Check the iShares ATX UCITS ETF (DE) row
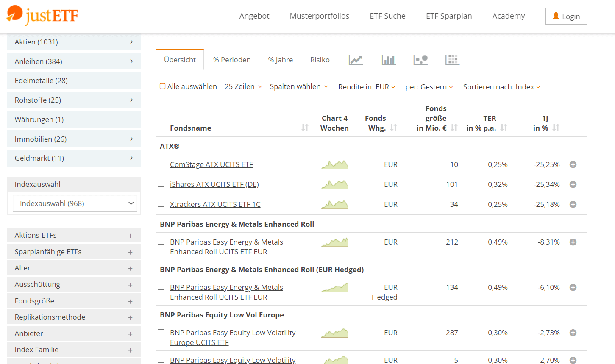The height and width of the screenshot is (364, 615). point(161,184)
